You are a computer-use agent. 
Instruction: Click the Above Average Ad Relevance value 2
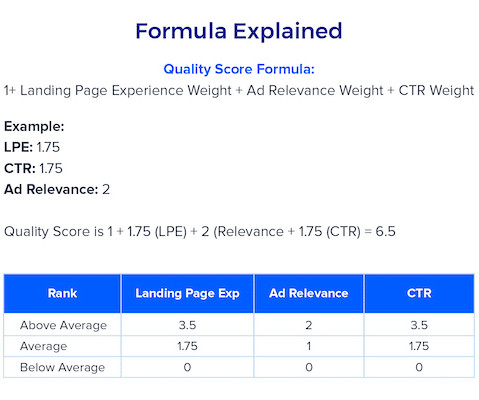tap(309, 325)
